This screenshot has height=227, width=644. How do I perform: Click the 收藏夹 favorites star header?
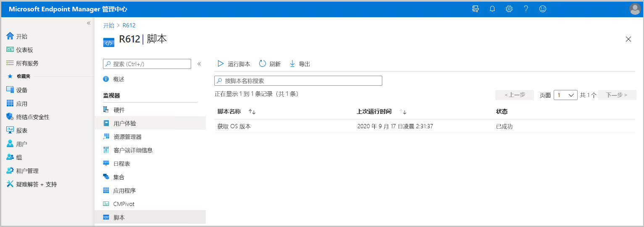coord(19,77)
